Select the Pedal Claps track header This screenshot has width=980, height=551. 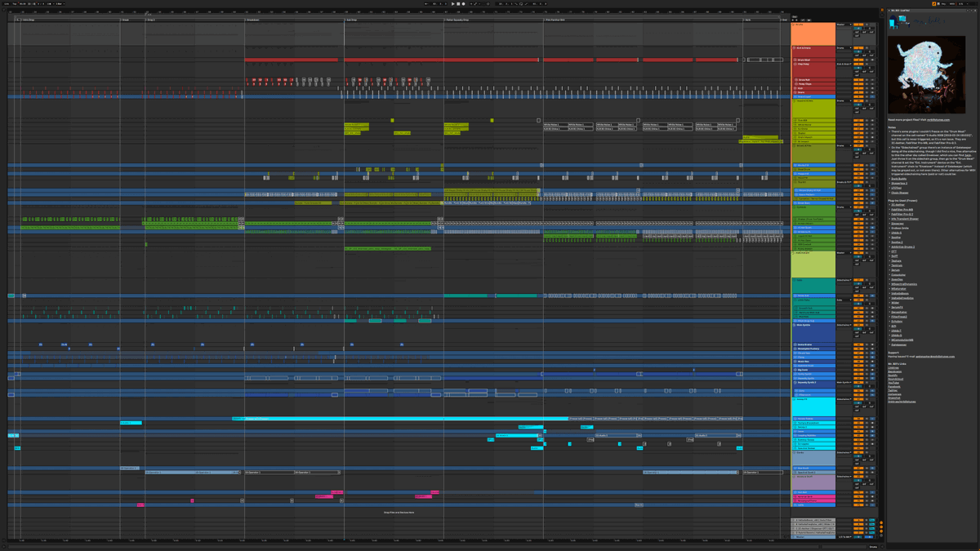pyautogui.click(x=815, y=84)
